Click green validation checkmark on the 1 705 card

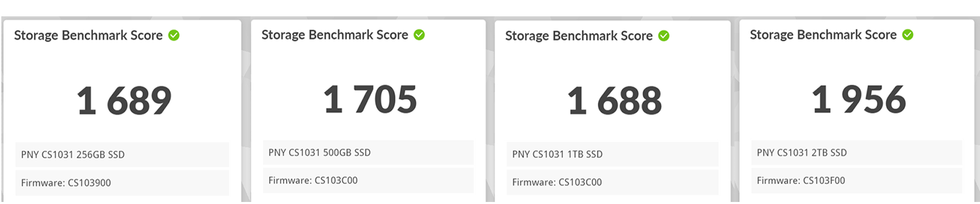[419, 35]
